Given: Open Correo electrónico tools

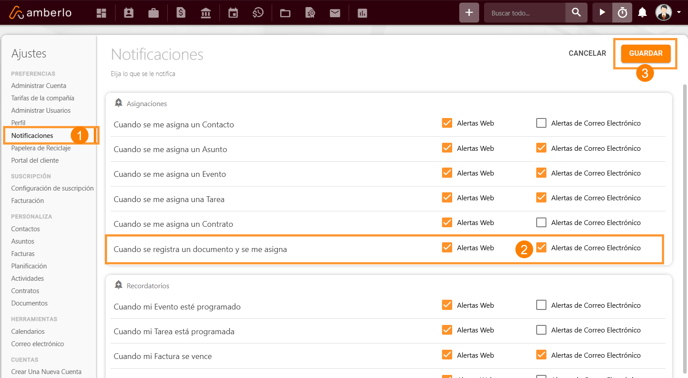Looking at the screenshot, I should click(x=37, y=344).
